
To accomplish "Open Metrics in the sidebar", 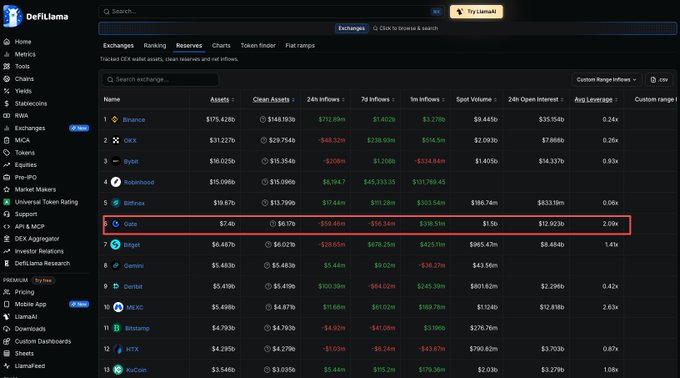I will point(25,54).
